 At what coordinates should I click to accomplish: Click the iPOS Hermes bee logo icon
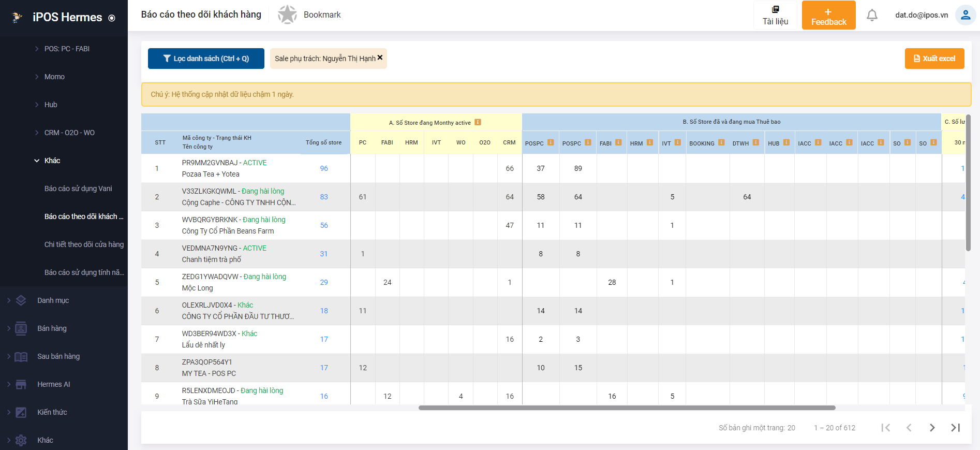tap(18, 17)
